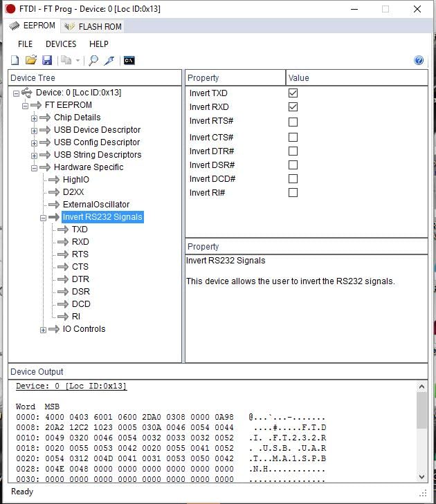Select the DCD tree item
This screenshot has height=504, width=436.
point(81,304)
